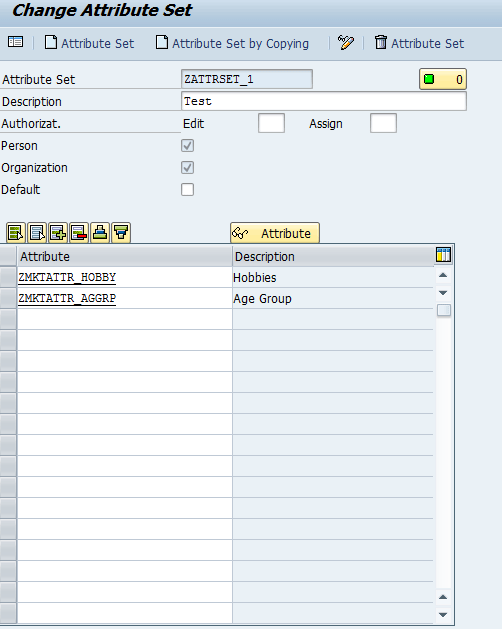
Task: Click into the Description field containing Test
Action: pos(324,101)
